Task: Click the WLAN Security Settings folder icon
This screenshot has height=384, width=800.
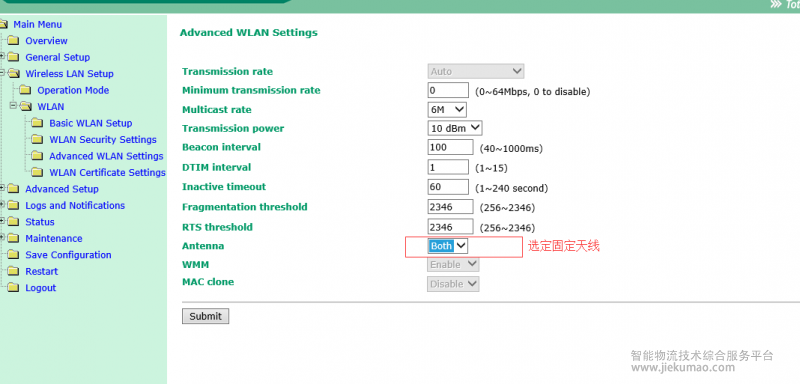Action: pos(37,139)
